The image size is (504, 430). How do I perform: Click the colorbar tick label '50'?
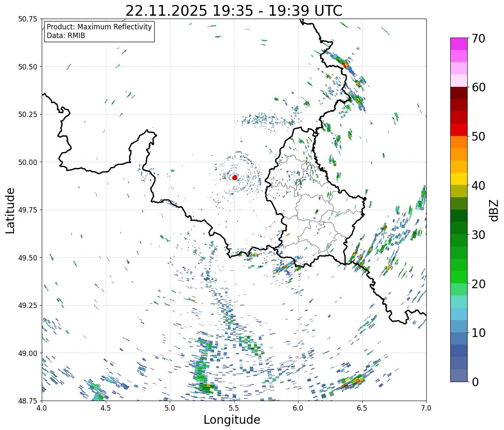(x=478, y=136)
